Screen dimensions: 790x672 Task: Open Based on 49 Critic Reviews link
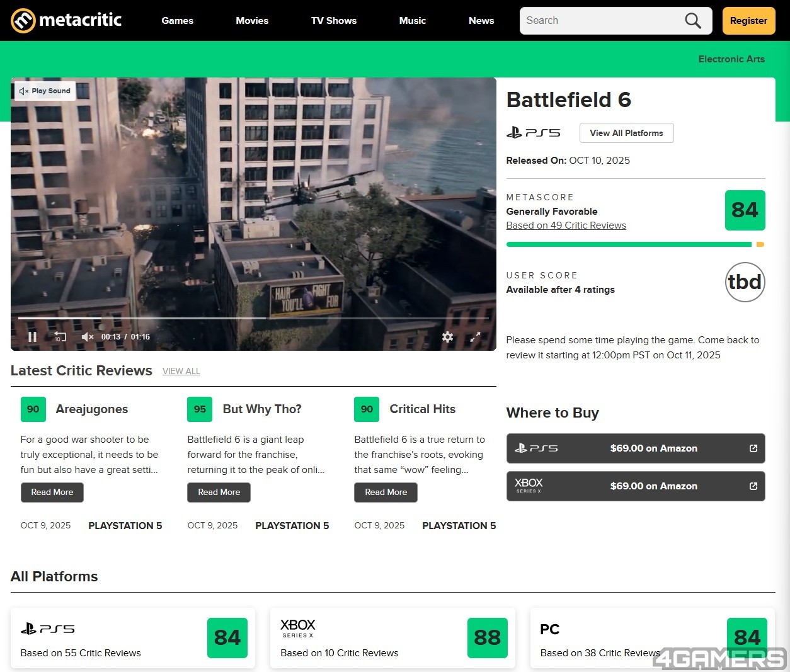tap(566, 225)
